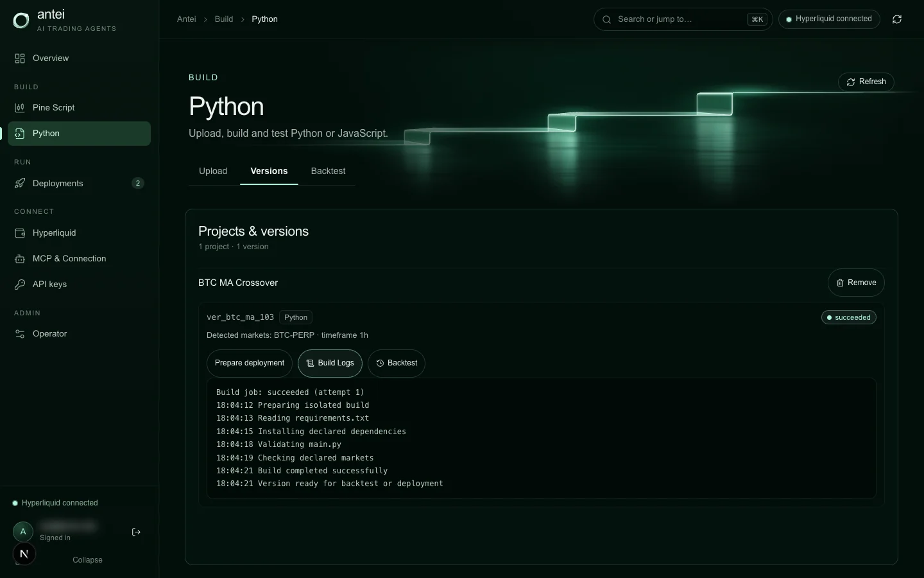
Task: Focus the Search or jump to field
Action: point(683,19)
